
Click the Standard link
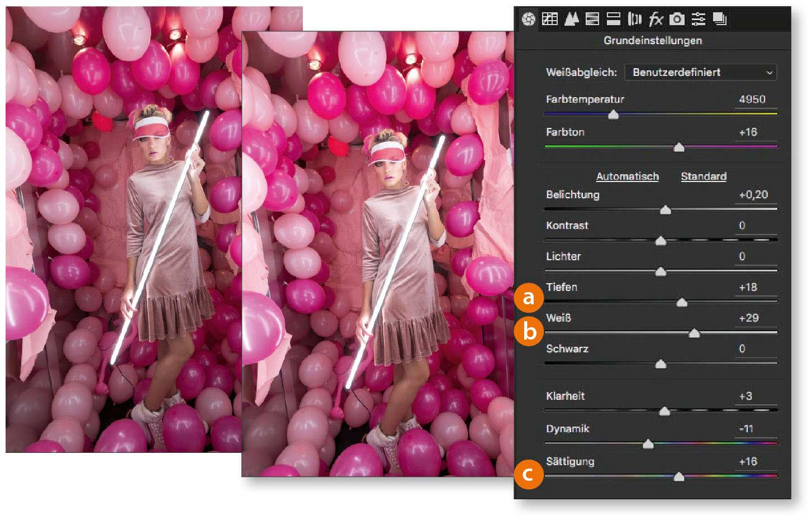[704, 176]
